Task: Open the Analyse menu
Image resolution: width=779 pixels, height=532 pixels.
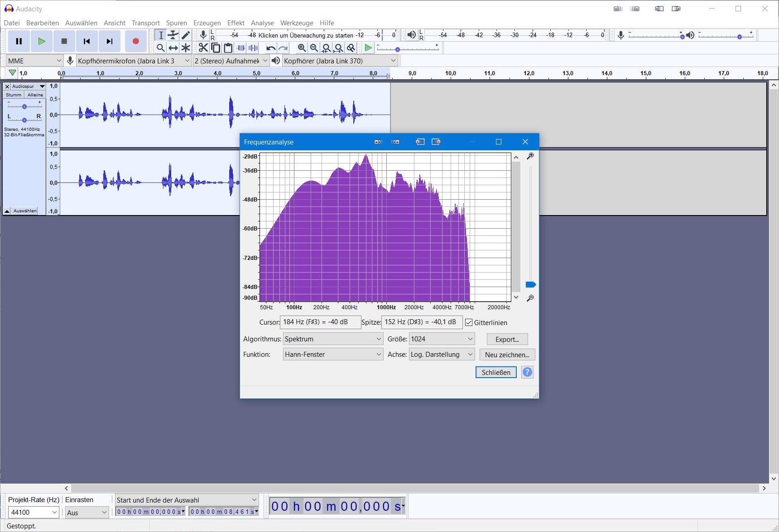Action: click(262, 23)
